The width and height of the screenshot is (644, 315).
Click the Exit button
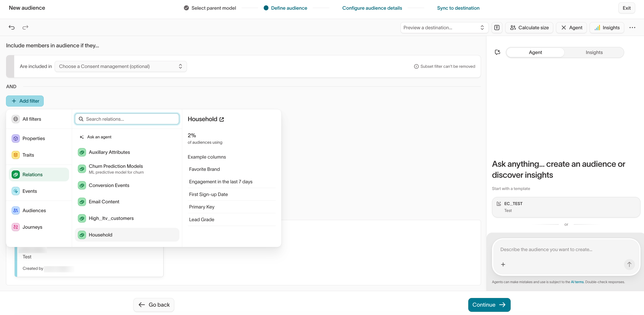[627, 8]
